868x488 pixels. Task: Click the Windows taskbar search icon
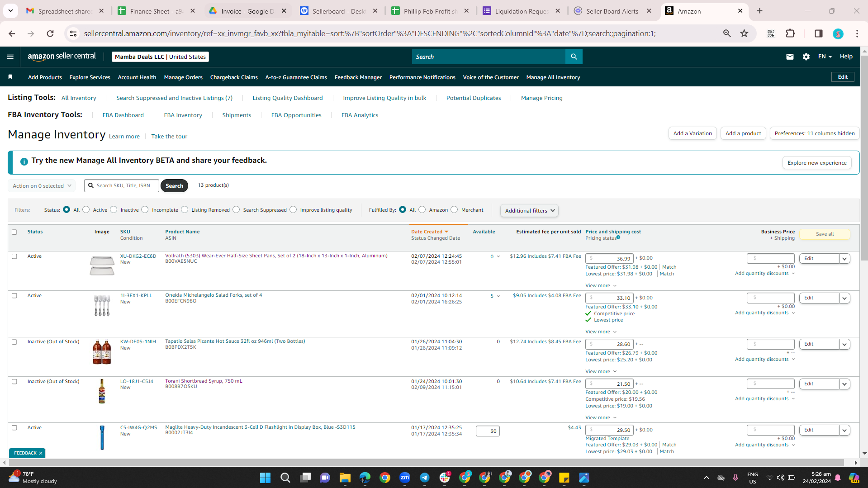tap(285, 478)
